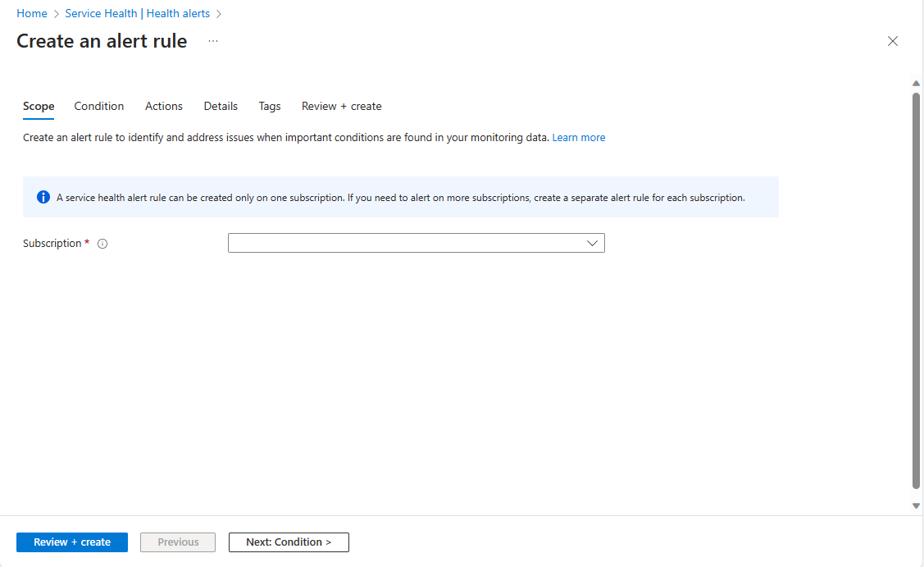The image size is (924, 567).
Task: Switch to the Review + create tab
Action: coord(342,106)
